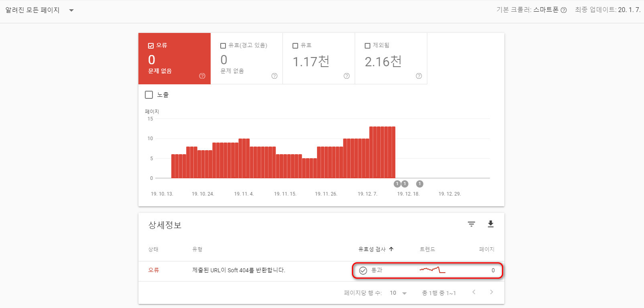Click the sort arrow beside 유효성 검사

point(391,249)
